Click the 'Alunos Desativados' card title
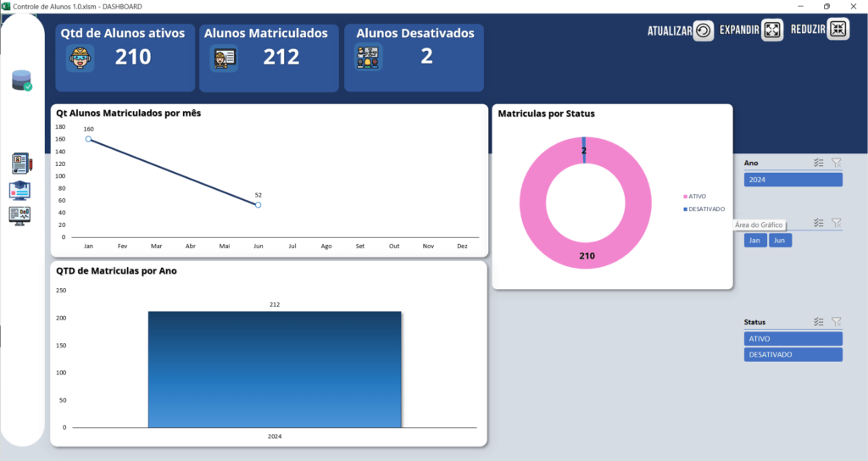The width and height of the screenshot is (868, 461). (x=415, y=33)
